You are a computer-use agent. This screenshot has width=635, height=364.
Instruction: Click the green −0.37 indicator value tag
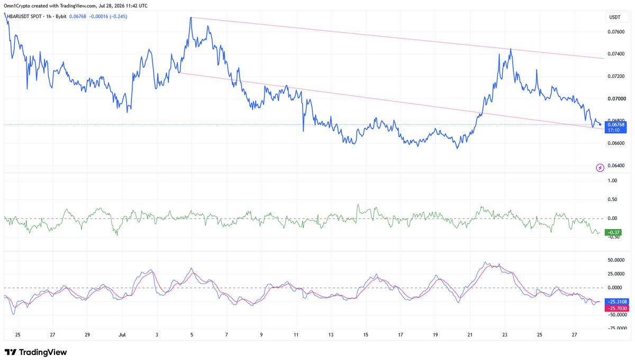point(613,232)
